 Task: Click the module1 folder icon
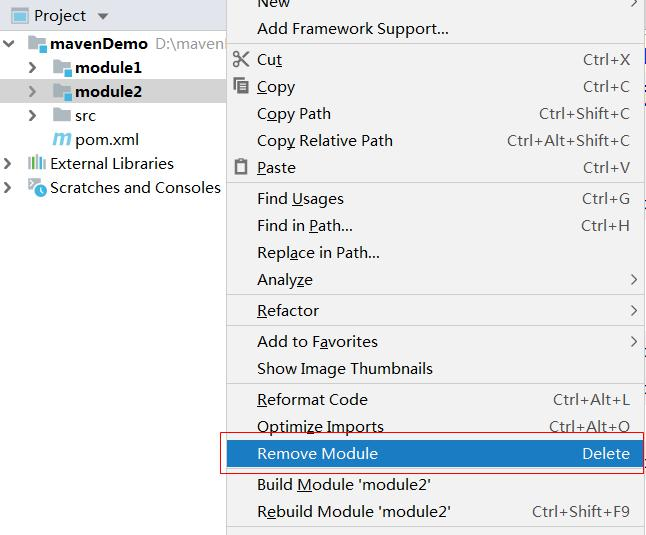[62, 67]
